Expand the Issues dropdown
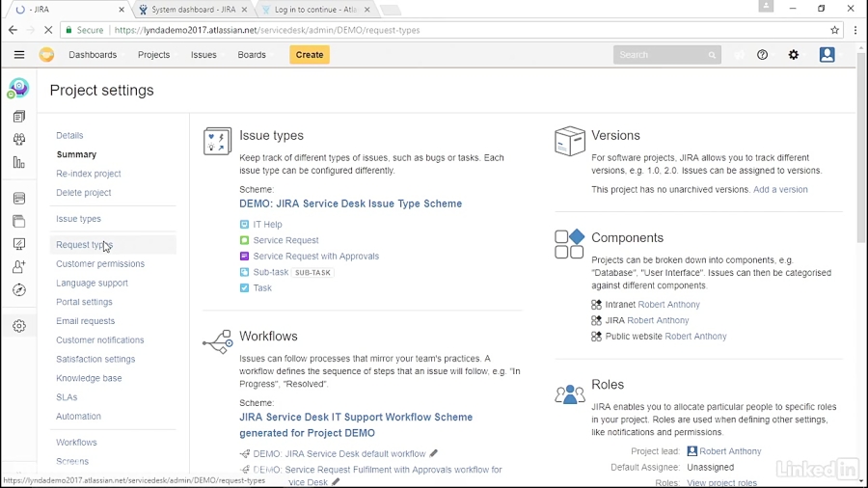This screenshot has height=488, width=868. (x=203, y=55)
